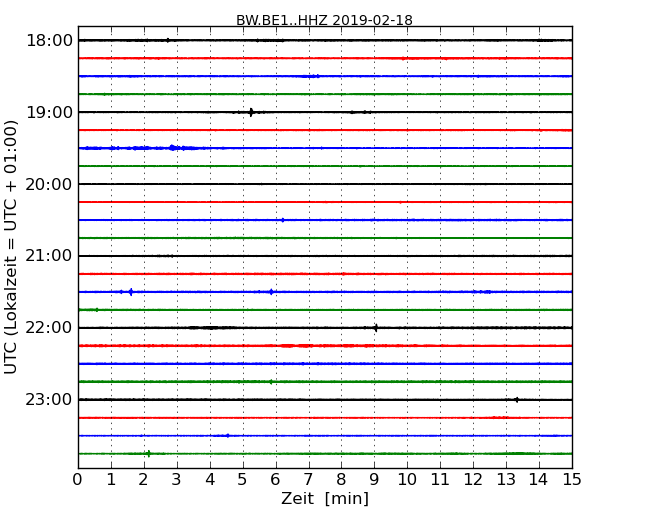Click the blue trace dot below 20:00
The height and width of the screenshot is (520, 650).
coord(283,220)
